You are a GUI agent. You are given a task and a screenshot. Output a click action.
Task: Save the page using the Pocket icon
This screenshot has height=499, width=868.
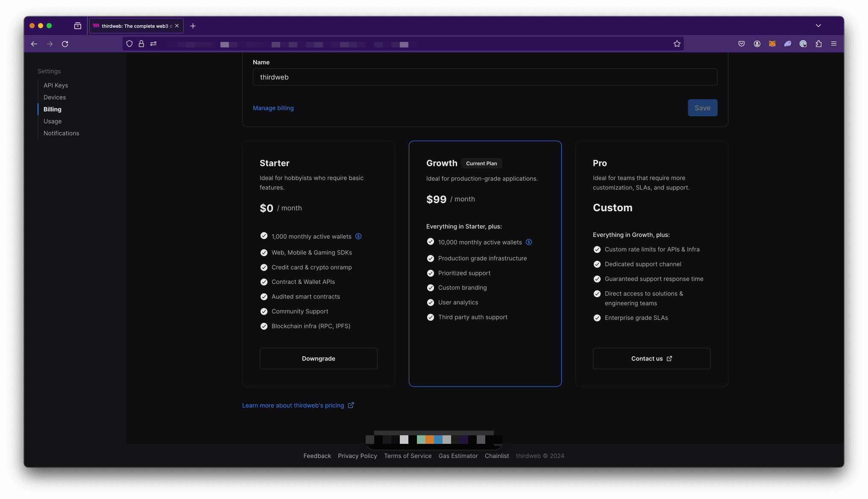tap(742, 44)
